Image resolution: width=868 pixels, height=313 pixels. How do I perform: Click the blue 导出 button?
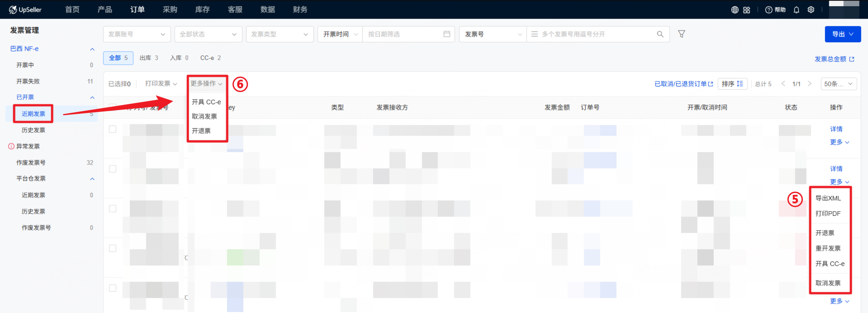(x=842, y=34)
